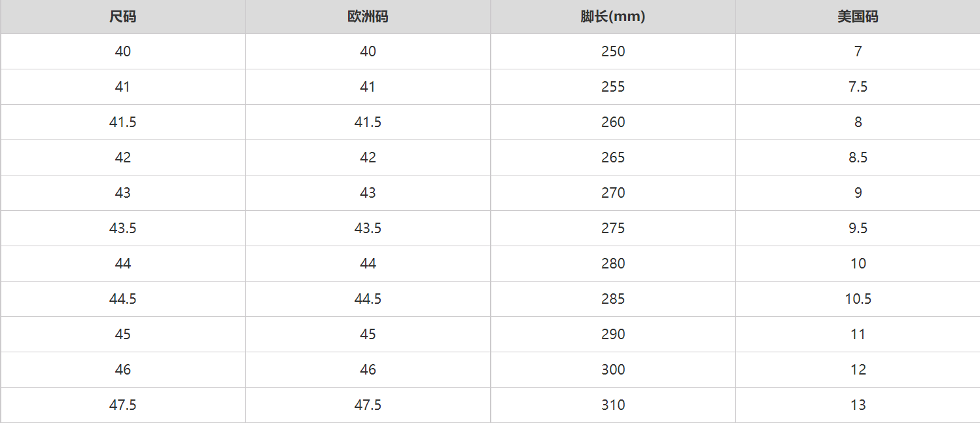980x423 pixels.
Task: Click the US size 13 cell
Action: click(x=858, y=405)
